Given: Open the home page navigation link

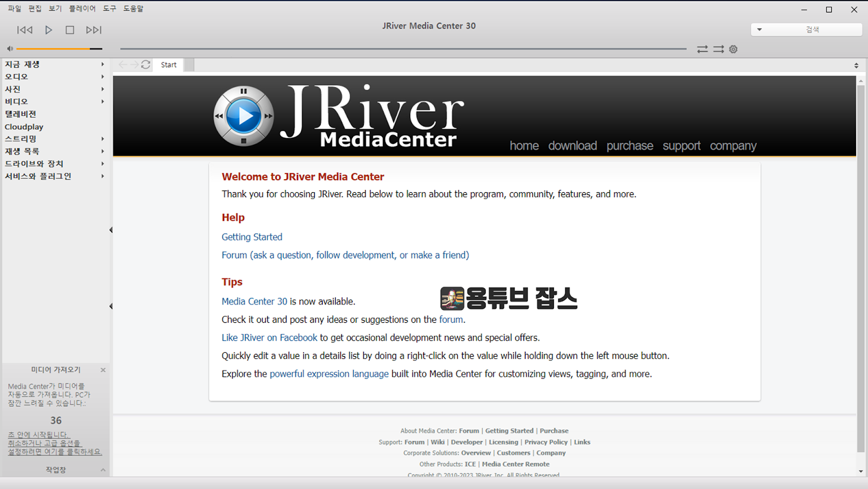Looking at the screenshot, I should [524, 146].
